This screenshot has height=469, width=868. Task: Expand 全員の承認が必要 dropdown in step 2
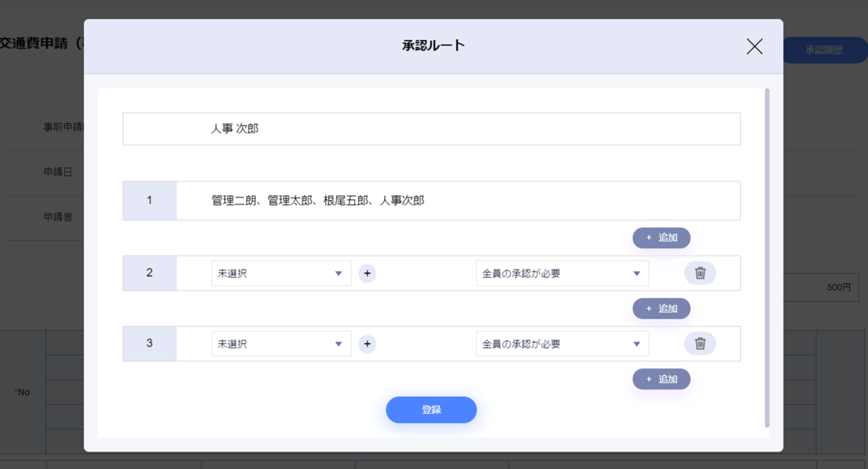tap(562, 274)
